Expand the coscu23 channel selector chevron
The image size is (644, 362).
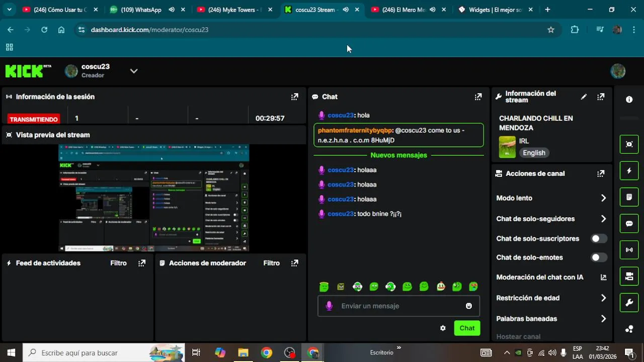(x=134, y=71)
